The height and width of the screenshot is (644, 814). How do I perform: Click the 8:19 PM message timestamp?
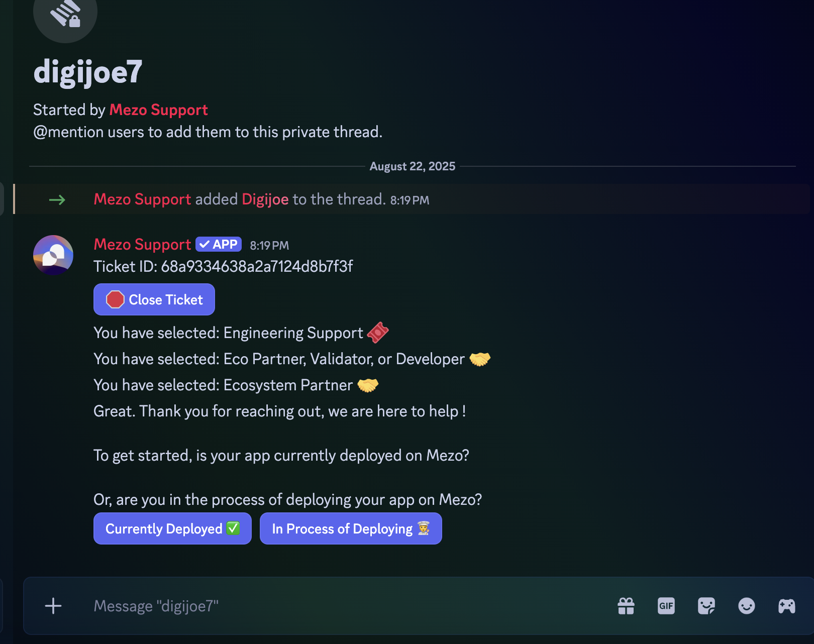(269, 246)
